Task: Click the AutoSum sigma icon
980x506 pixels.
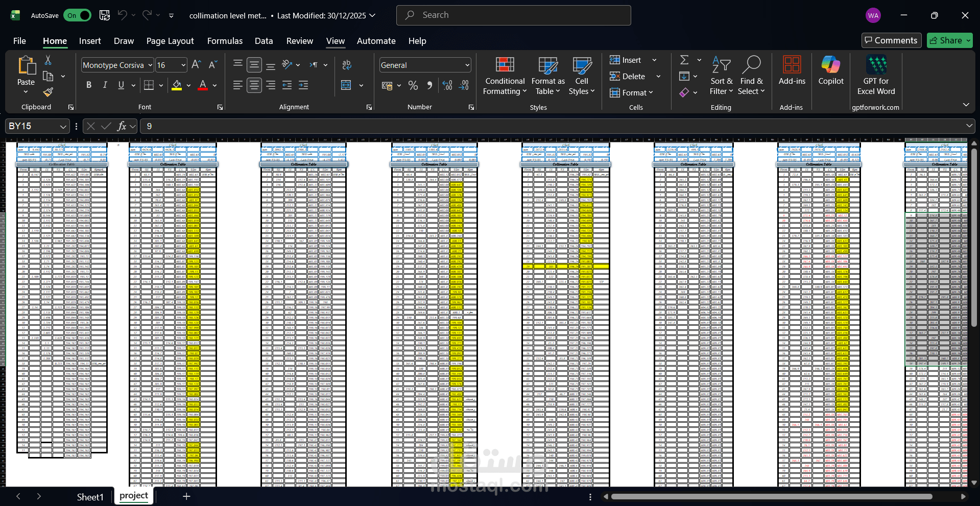Action: coord(684,60)
